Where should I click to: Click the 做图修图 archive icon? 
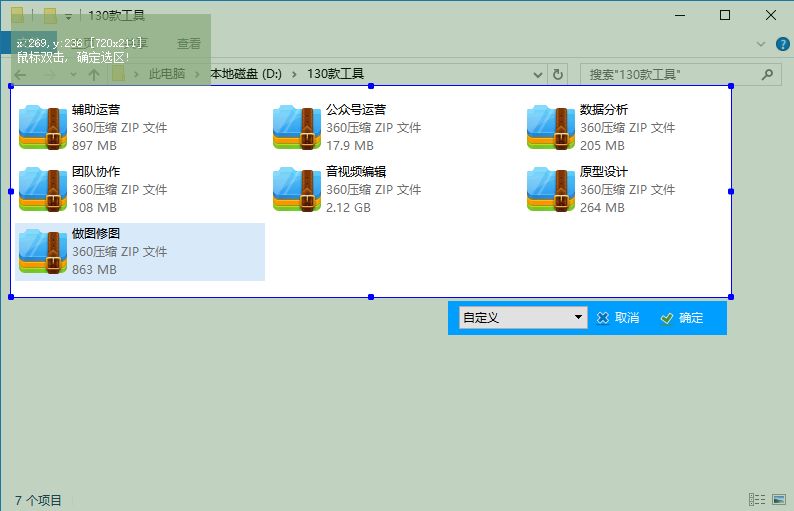(x=44, y=251)
